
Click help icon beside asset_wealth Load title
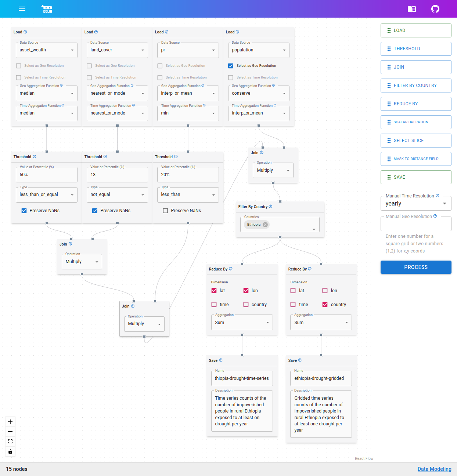[x=25, y=32]
